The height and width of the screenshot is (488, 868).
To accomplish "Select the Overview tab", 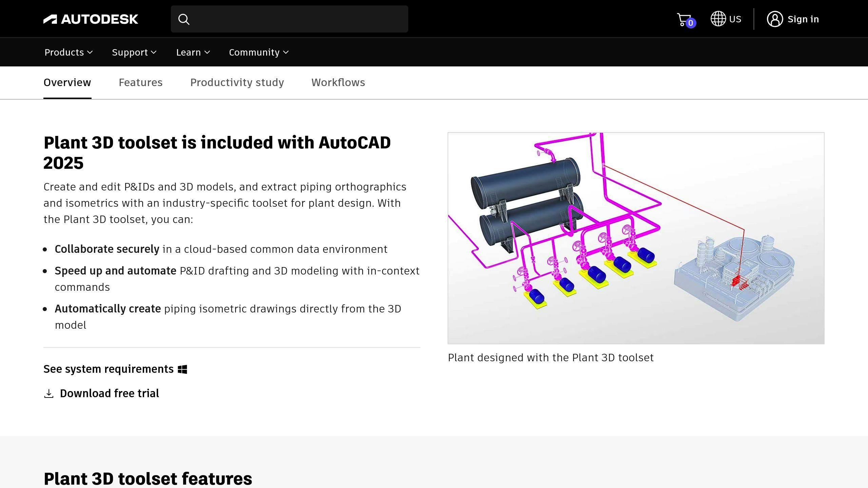I will pos(67,82).
